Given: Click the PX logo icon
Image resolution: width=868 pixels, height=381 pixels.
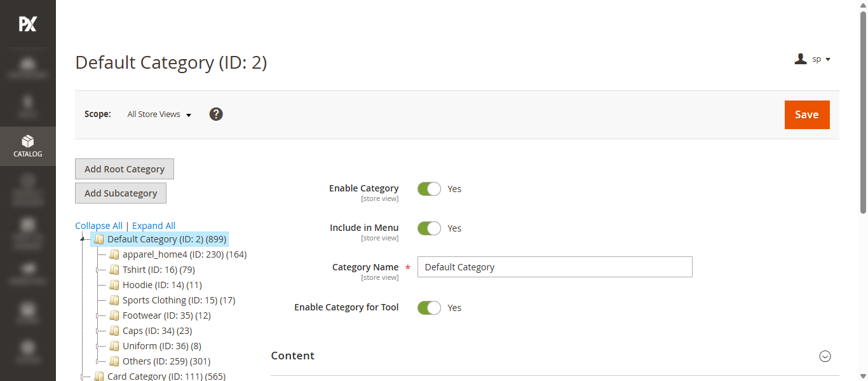Looking at the screenshot, I should pos(28,24).
